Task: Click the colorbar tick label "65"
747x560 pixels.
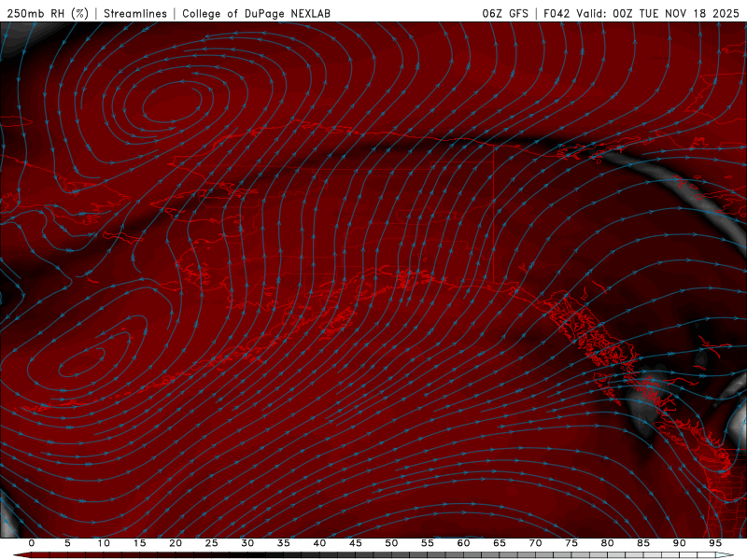Action: (500, 543)
